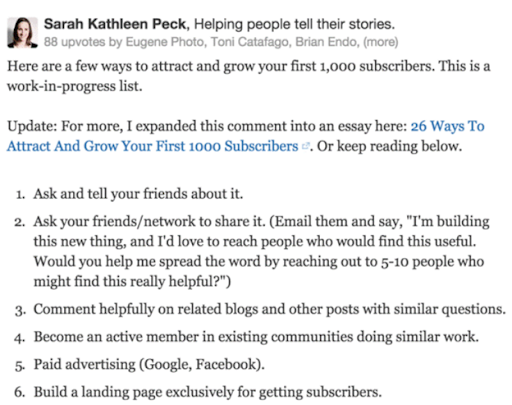Image resolution: width=512 pixels, height=405 pixels.
Task: Select list item 1 about telling friends
Action: pos(138,194)
